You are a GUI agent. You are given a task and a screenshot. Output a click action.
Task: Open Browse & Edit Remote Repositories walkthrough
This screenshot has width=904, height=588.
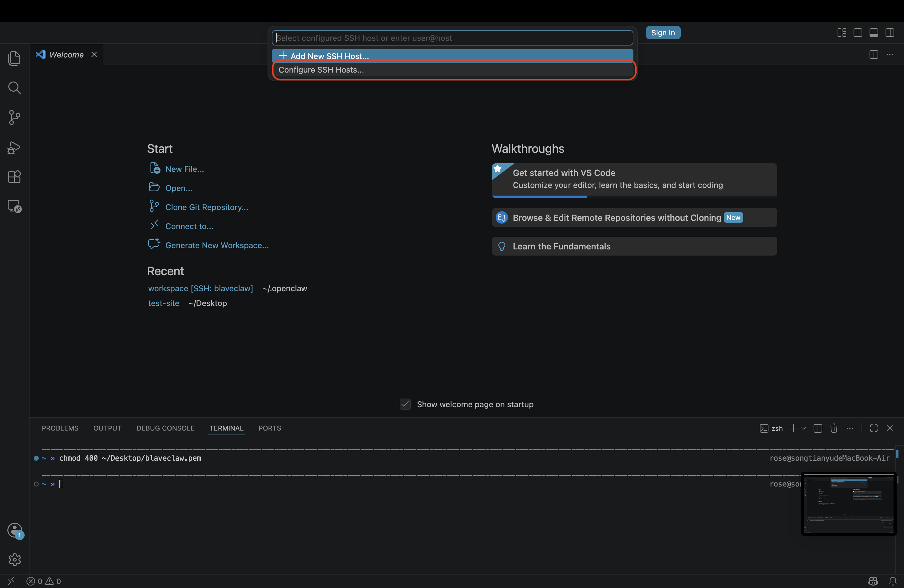(634, 218)
